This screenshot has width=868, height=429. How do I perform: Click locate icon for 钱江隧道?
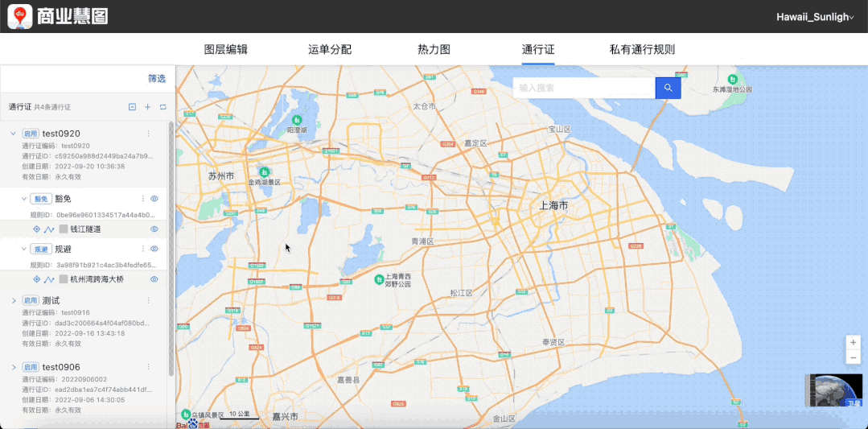pyautogui.click(x=36, y=229)
